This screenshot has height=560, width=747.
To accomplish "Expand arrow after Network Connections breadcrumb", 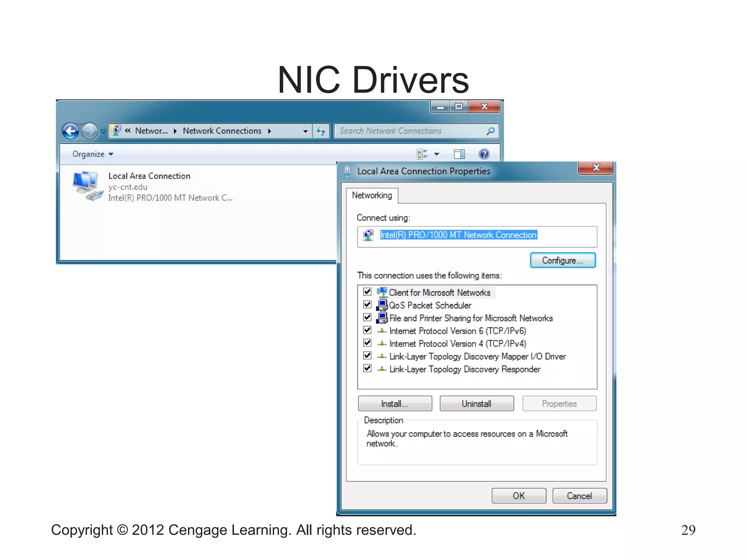I will pyautogui.click(x=270, y=131).
